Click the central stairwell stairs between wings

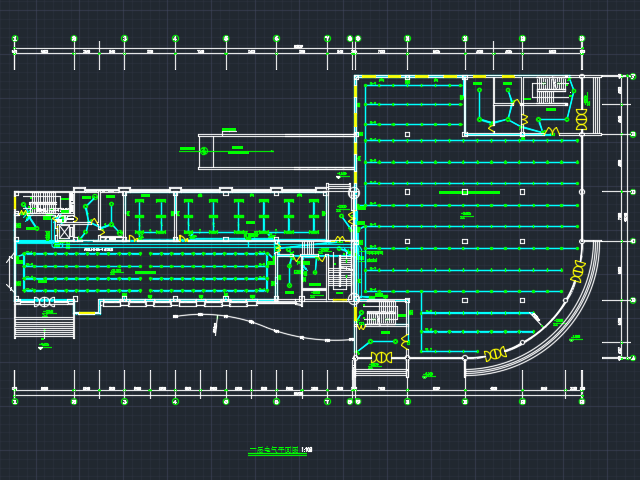point(340,273)
